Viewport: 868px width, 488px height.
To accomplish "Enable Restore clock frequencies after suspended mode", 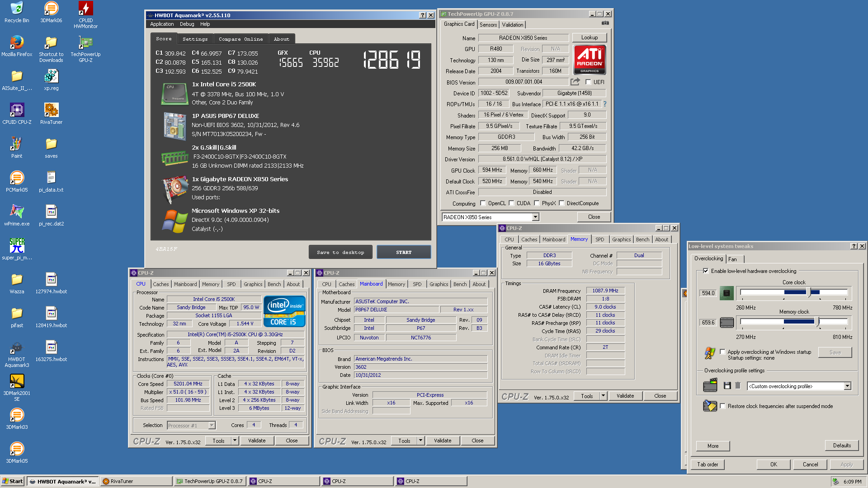I will [x=722, y=406].
